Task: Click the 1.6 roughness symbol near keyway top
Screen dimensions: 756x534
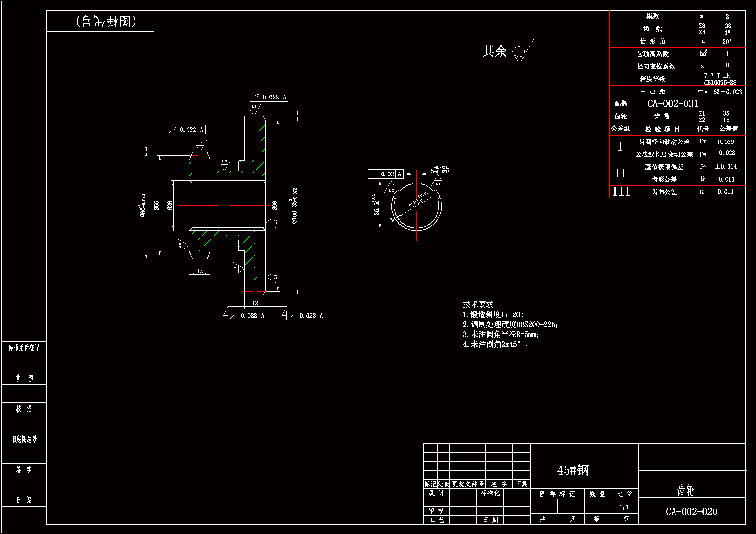Action: (x=438, y=179)
